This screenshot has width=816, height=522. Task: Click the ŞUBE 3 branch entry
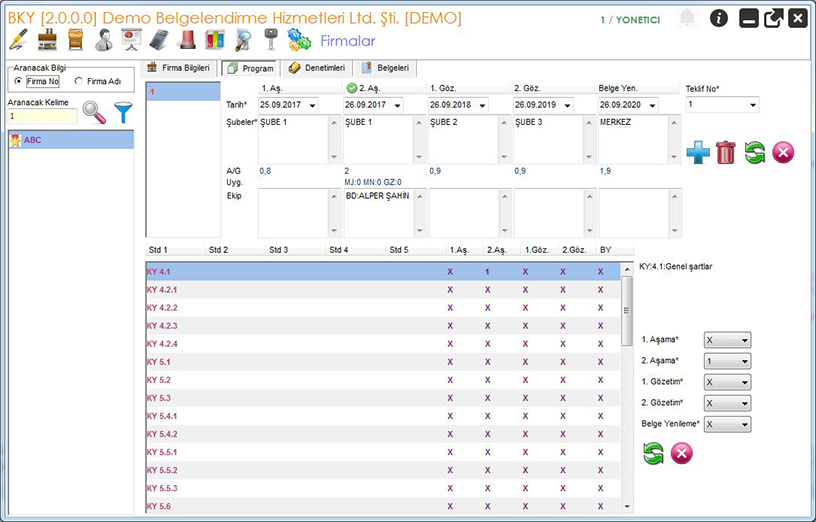coord(528,122)
